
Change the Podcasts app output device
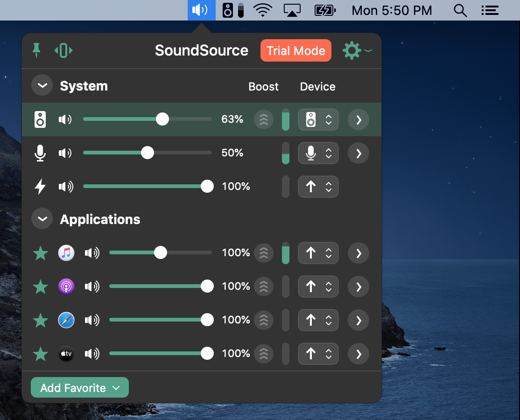pos(318,287)
